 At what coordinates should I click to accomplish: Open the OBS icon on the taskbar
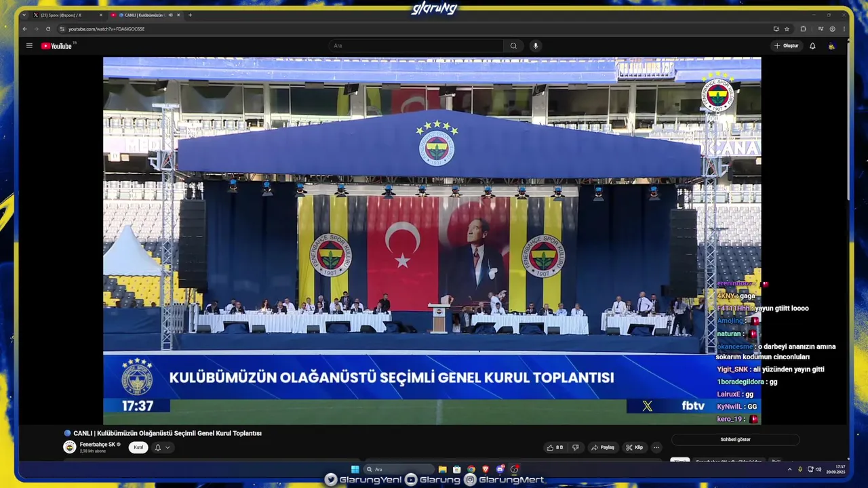point(515,469)
